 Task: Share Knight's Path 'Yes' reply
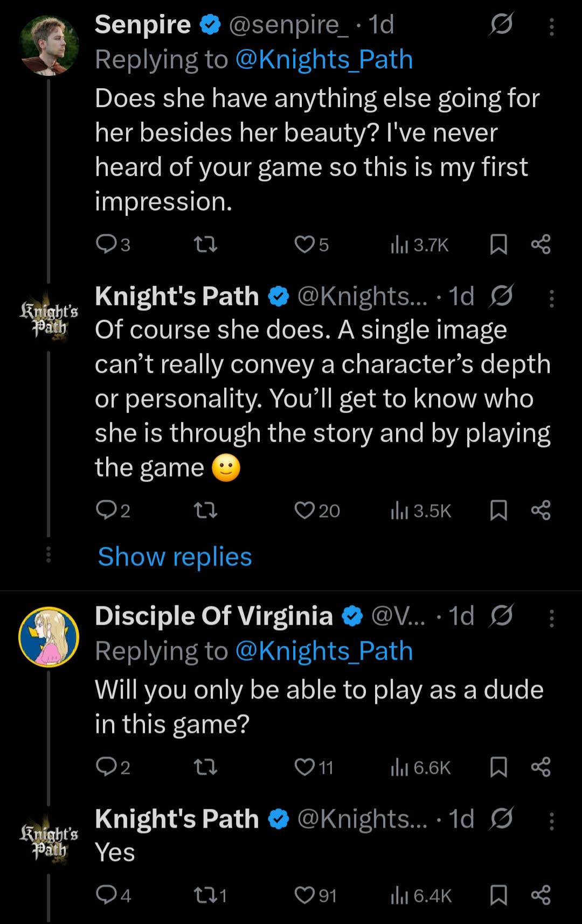tap(541, 895)
